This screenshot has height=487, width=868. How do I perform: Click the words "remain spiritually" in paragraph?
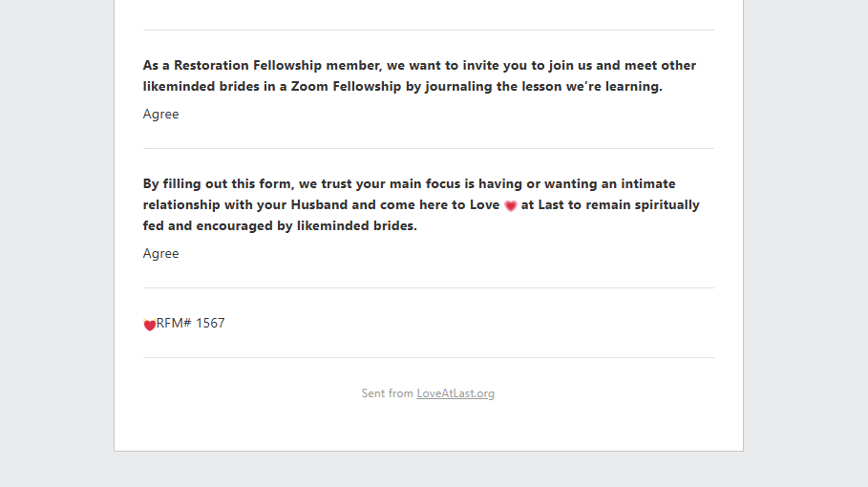[643, 204]
